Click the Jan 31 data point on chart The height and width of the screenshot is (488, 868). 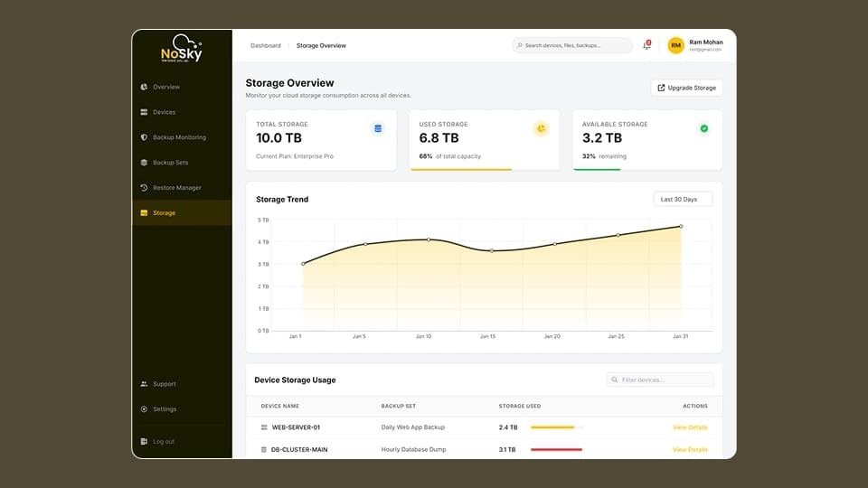point(681,227)
